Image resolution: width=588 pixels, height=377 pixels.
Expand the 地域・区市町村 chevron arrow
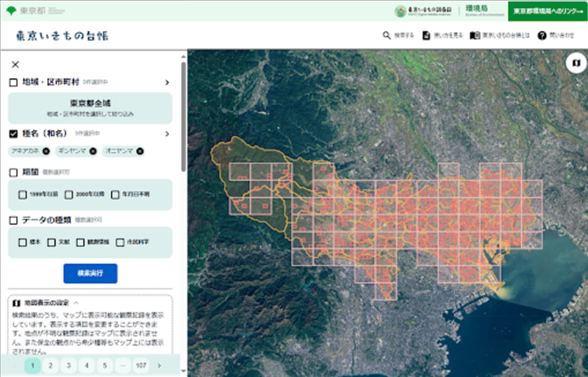tap(167, 82)
